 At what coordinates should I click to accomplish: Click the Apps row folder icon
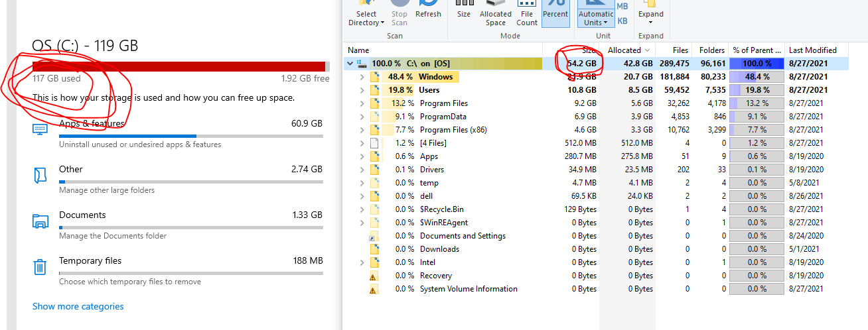pos(374,156)
